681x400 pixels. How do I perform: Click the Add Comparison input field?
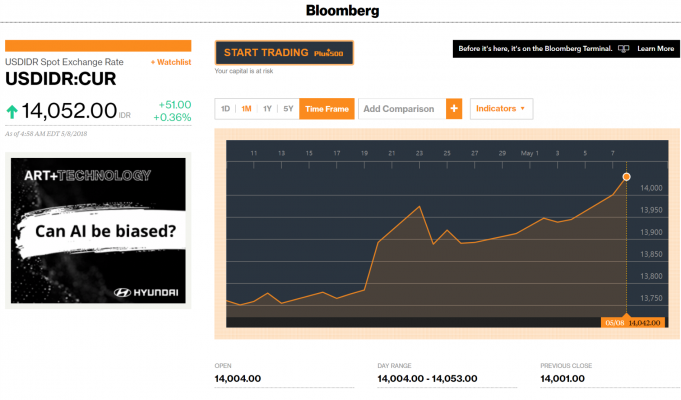pos(400,108)
